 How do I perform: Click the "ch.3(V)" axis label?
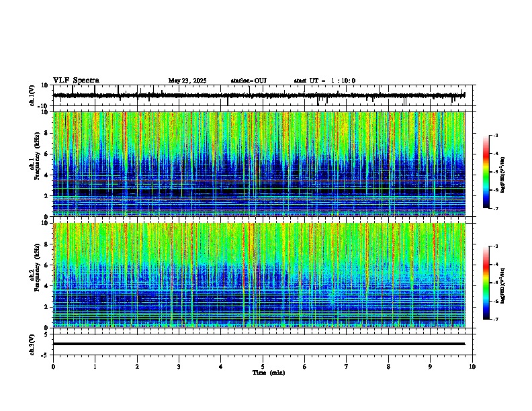click(x=32, y=345)
